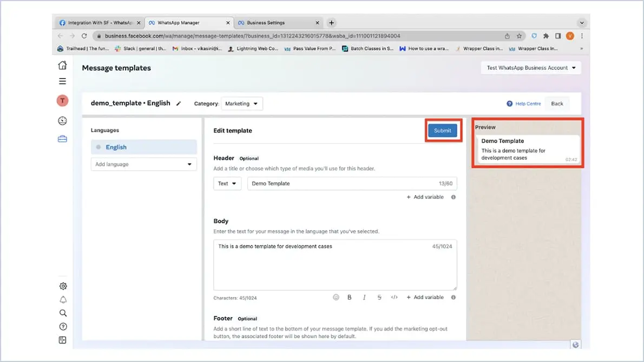Apply monospace code formatting to the body

point(395,297)
